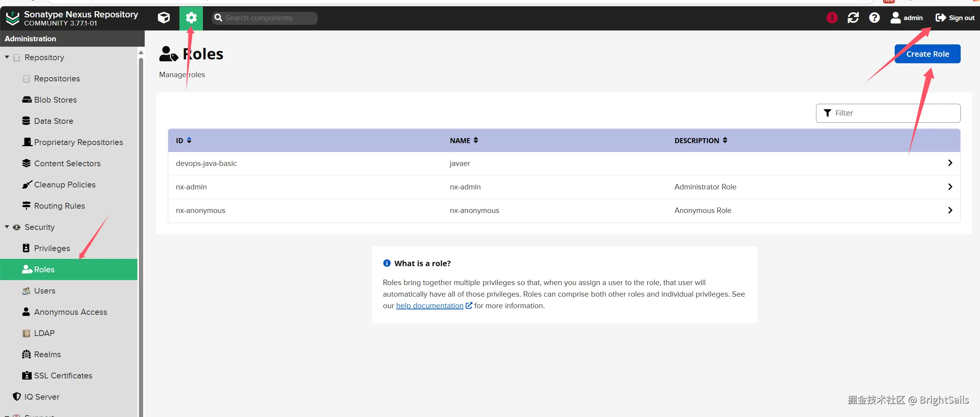This screenshot has width=980, height=417.
Task: Click the Repositories database icon
Action: pos(26,79)
